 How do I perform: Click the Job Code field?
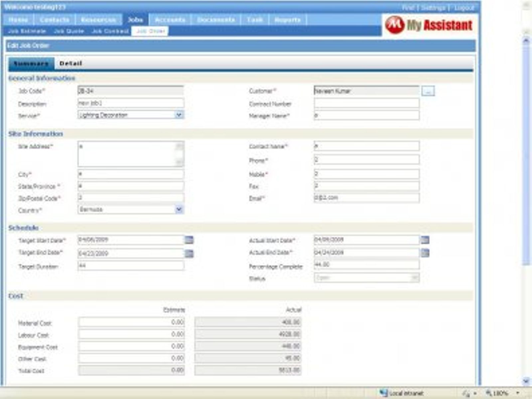[x=130, y=91]
